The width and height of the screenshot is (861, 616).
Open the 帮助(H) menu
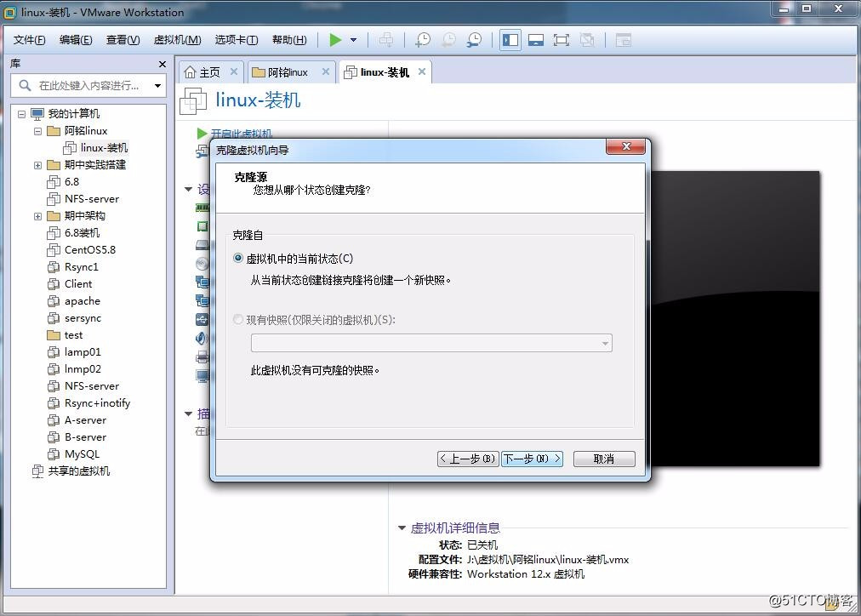[289, 40]
